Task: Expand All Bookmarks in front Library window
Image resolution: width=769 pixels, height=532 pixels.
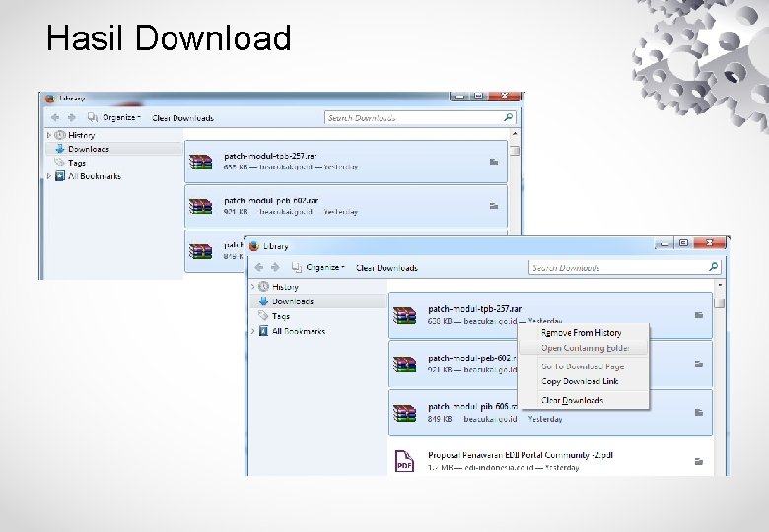Action: (x=253, y=331)
